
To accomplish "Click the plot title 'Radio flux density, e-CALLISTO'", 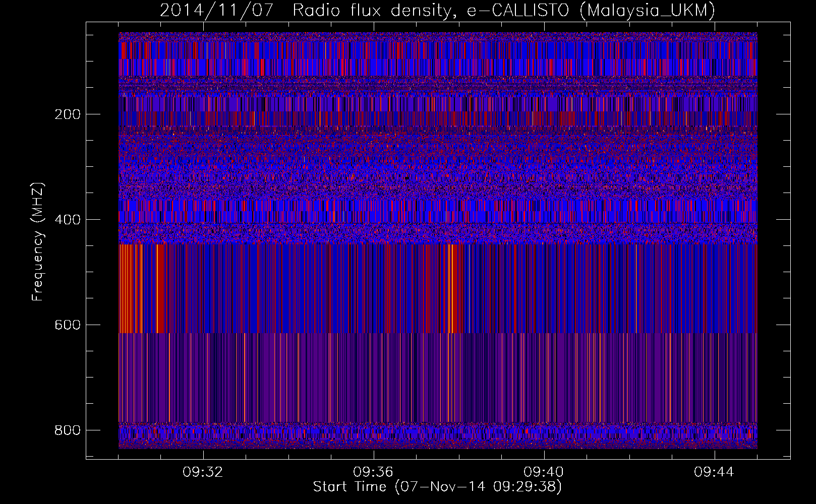I will (432, 10).
